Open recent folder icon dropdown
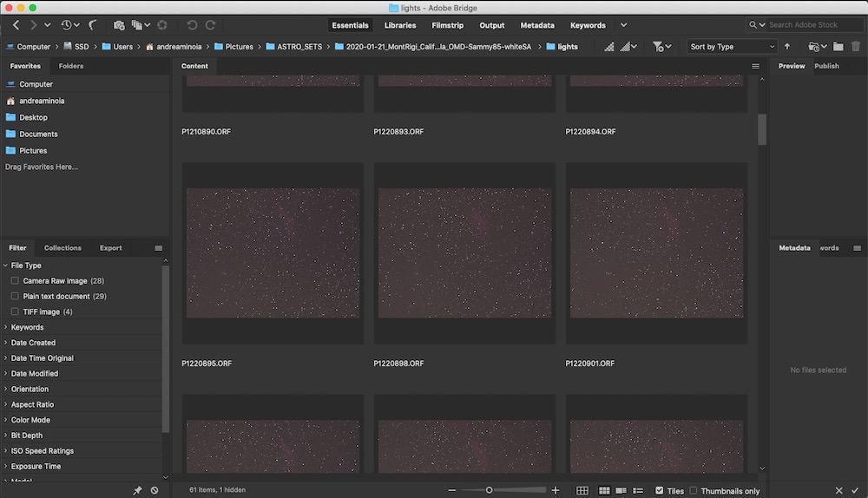Image resolution: width=868 pixels, height=498 pixels. coord(817,47)
